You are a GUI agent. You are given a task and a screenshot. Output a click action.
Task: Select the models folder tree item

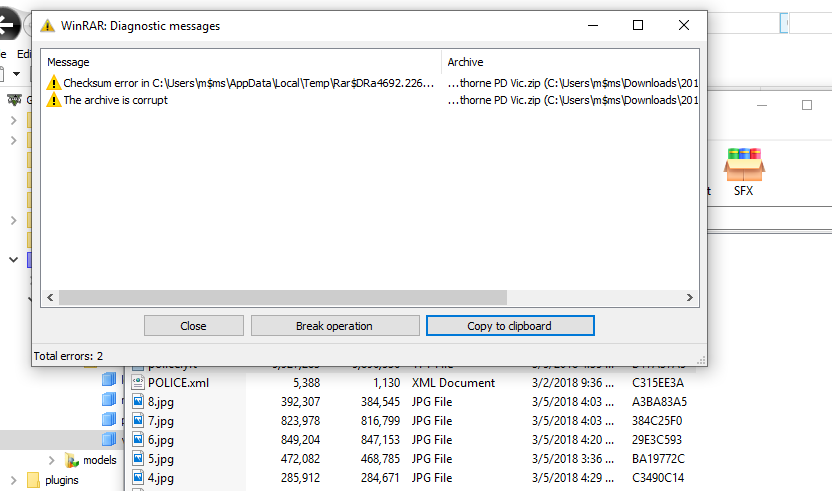point(100,460)
